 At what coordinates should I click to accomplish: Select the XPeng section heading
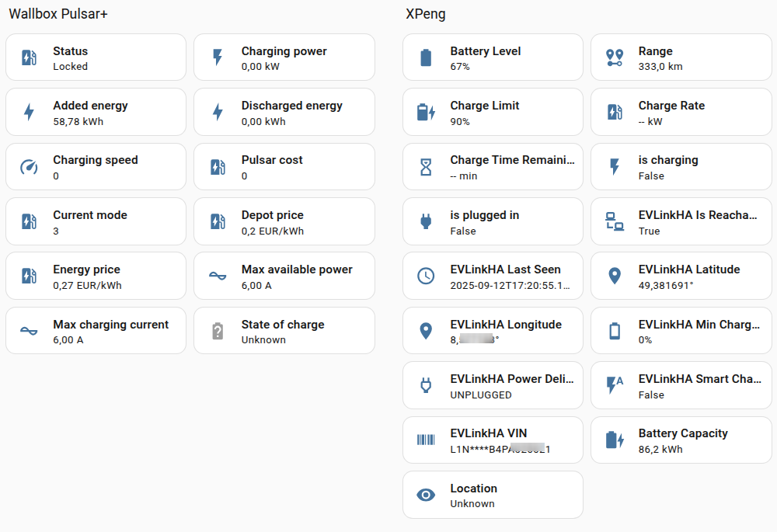(426, 15)
